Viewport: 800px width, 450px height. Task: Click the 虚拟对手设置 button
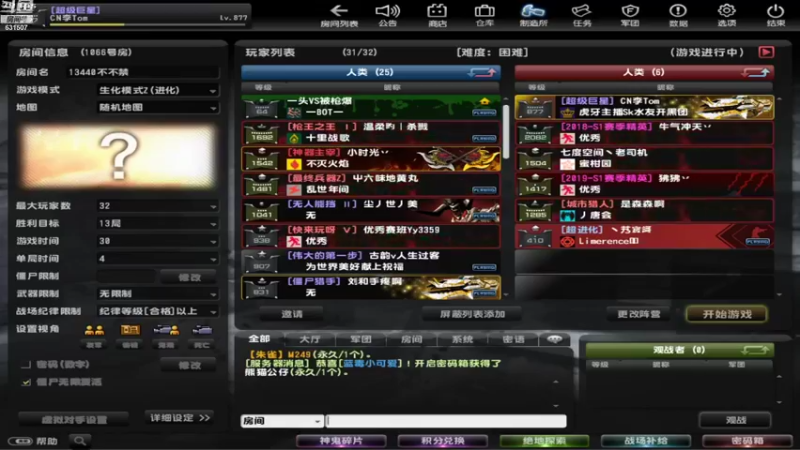click(x=74, y=420)
